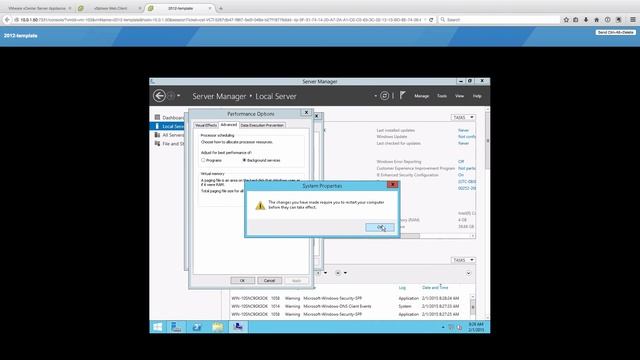Click the Last installed updates Never link
This screenshot has width=640, height=360.
click(x=463, y=130)
